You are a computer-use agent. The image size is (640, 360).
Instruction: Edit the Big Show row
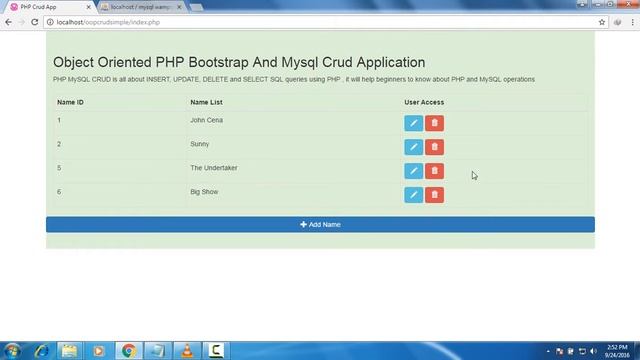[x=413, y=195]
